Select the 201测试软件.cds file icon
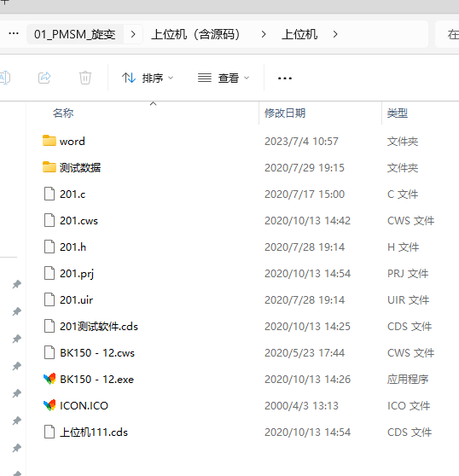This screenshot has height=476, width=459. tap(49, 326)
